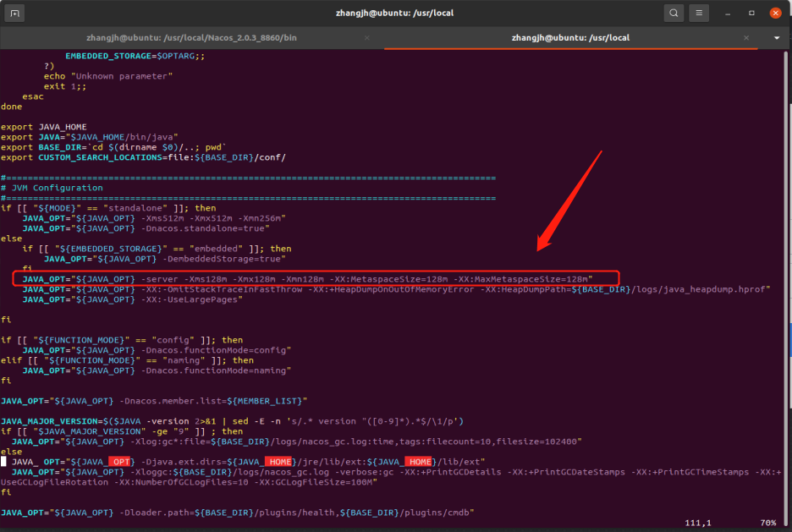Viewport: 792px width, 532px height.
Task: Open the terminal search tool
Action: coord(674,14)
